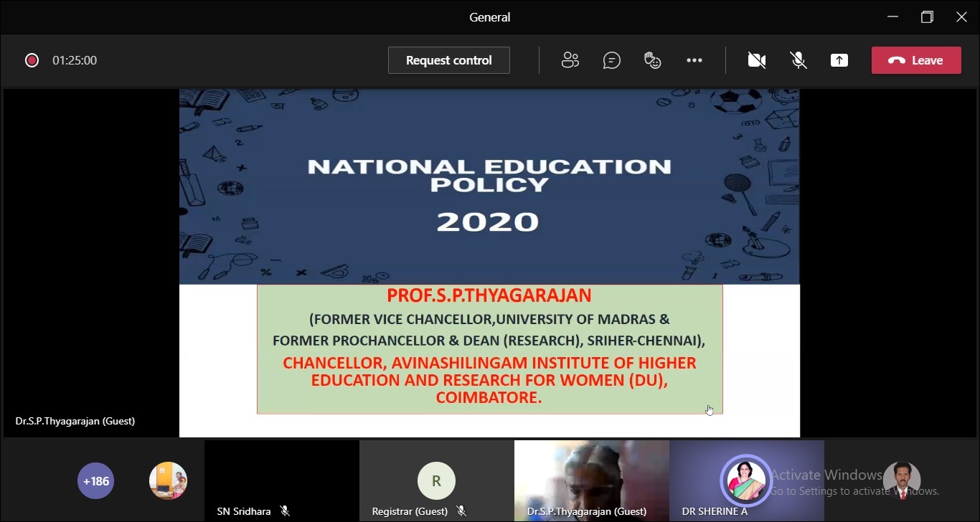Screen dimensions: 980x522
Task: Click the meeting timer 01:25:00
Action: pyautogui.click(x=75, y=60)
